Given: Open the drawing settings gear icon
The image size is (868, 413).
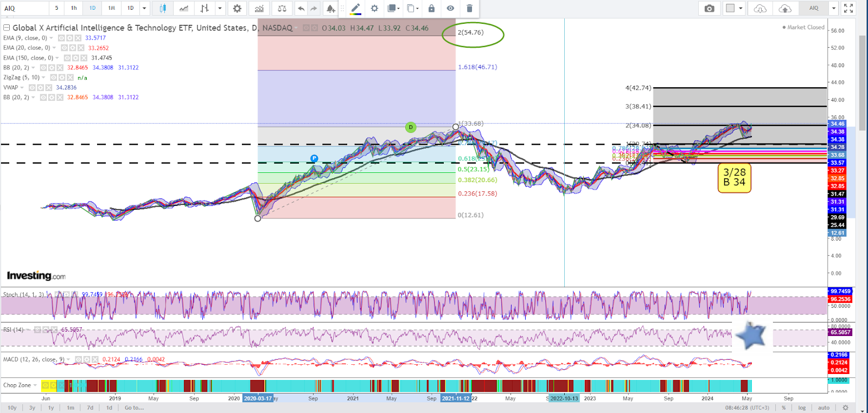Looking at the screenshot, I should (x=374, y=8).
